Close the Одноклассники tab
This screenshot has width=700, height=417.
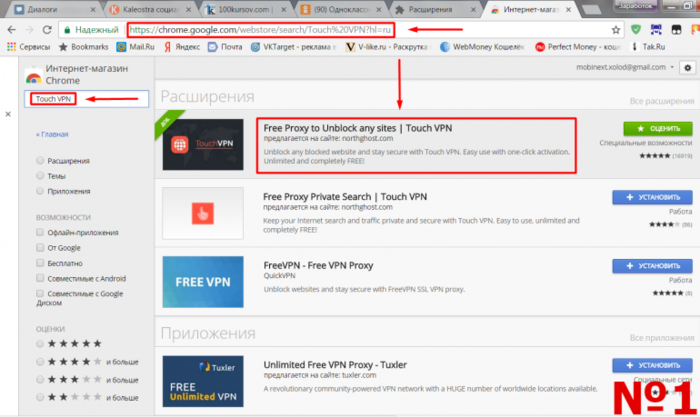pyautogui.click(x=379, y=9)
